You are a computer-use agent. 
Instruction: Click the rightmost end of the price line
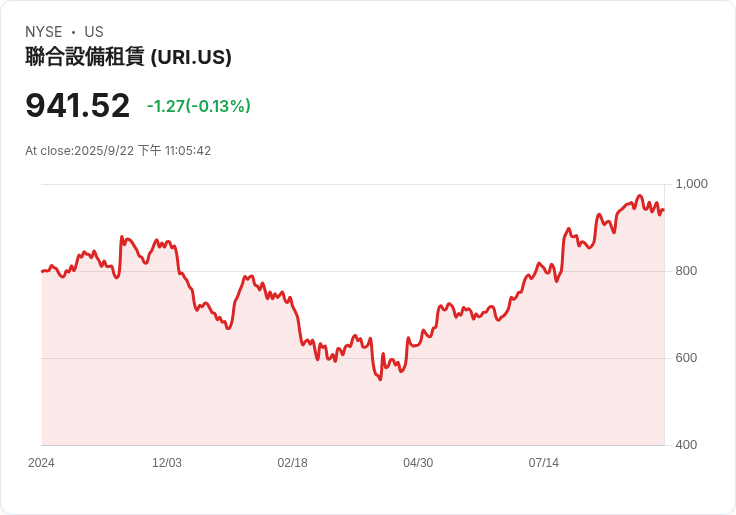coord(663,210)
